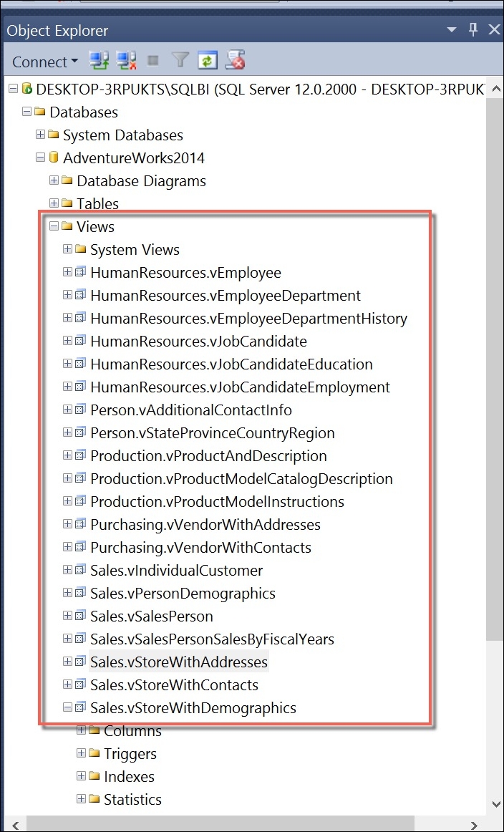Expand the Tables folder

point(54,203)
